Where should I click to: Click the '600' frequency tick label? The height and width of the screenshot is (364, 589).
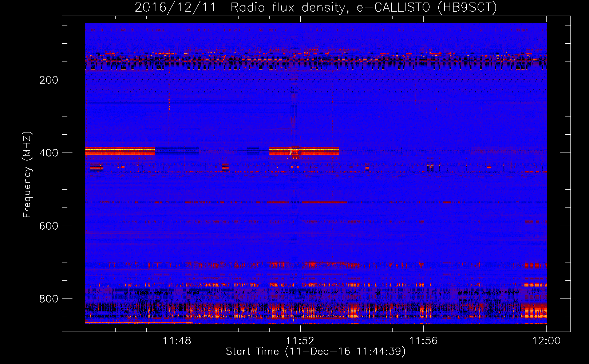pos(49,226)
